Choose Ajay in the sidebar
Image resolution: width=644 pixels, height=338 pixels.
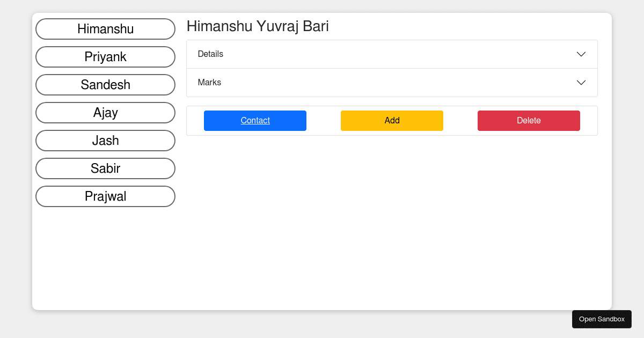[x=105, y=113]
